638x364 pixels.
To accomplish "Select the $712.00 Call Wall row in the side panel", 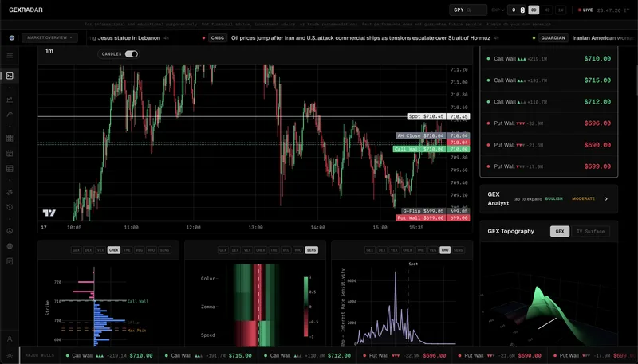I will (x=549, y=102).
